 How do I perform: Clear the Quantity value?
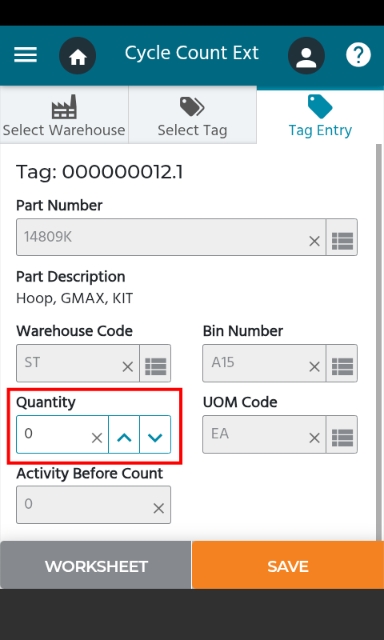[x=97, y=438]
